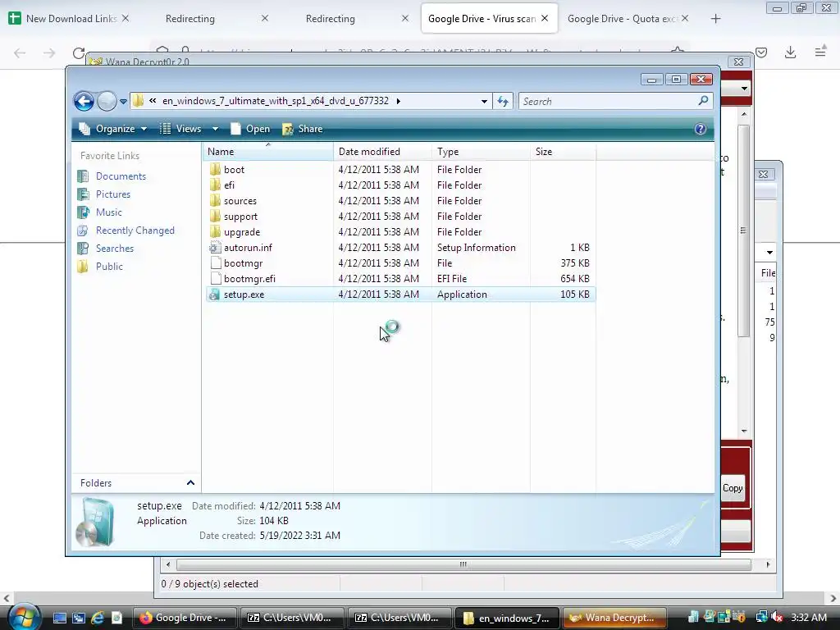Switch to Google Drive - Quota tab
This screenshot has height=630, width=840.
pyautogui.click(x=628, y=18)
